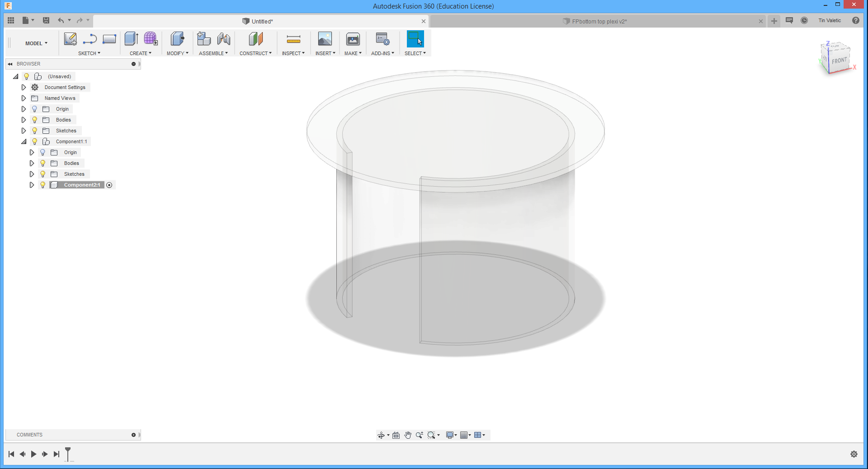
Task: Toggle visibility of the (Unsaved) root component
Action: [27, 76]
